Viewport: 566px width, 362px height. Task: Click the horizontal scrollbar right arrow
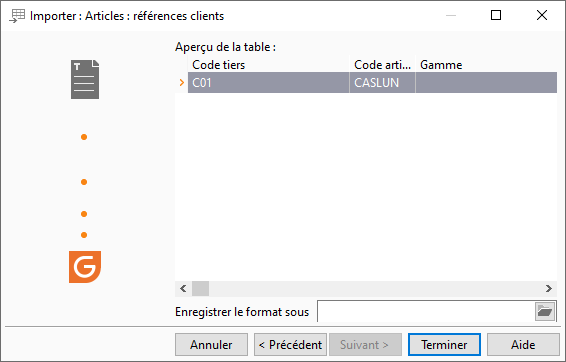click(x=549, y=288)
